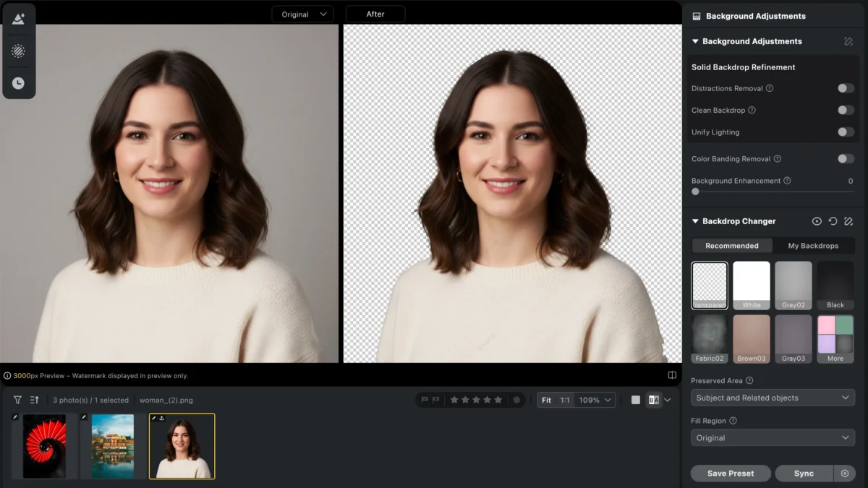Click the erase icon beside Backdrop Changer
868x488 pixels.
tap(848, 221)
